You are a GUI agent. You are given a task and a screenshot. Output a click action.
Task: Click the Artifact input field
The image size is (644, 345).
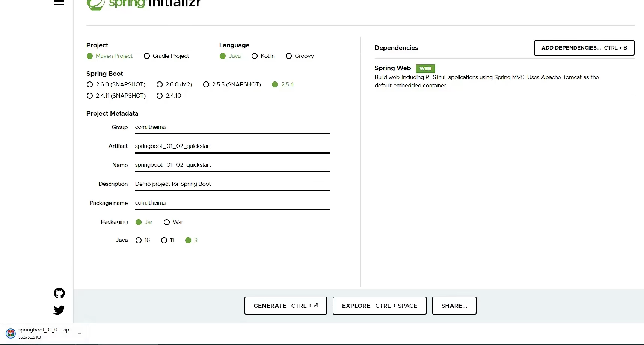(x=233, y=146)
